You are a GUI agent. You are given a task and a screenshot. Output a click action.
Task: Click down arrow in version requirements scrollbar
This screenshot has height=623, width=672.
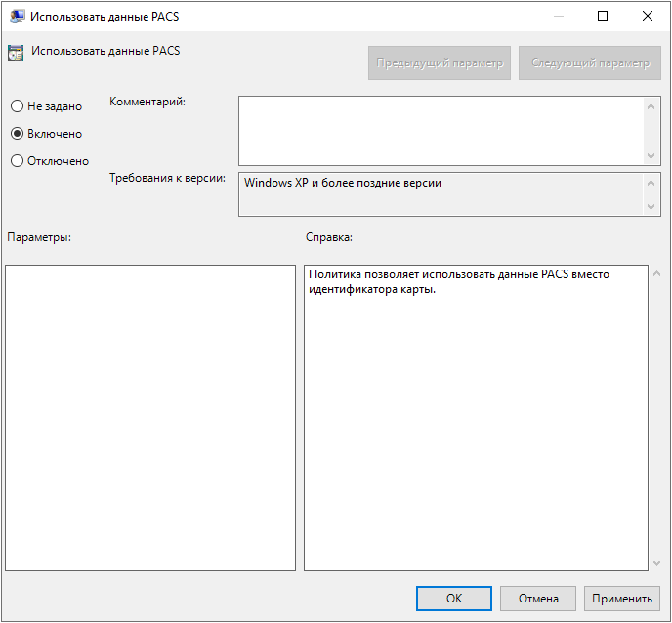(652, 207)
